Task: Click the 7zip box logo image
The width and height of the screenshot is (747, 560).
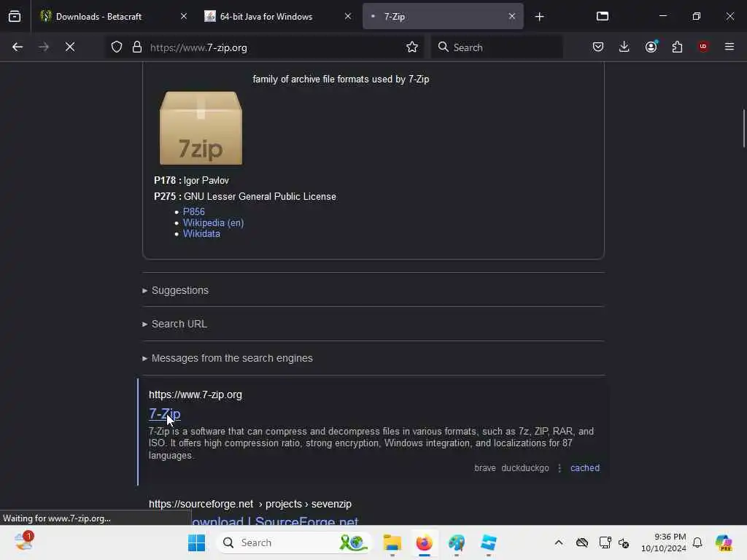Action: (x=201, y=128)
